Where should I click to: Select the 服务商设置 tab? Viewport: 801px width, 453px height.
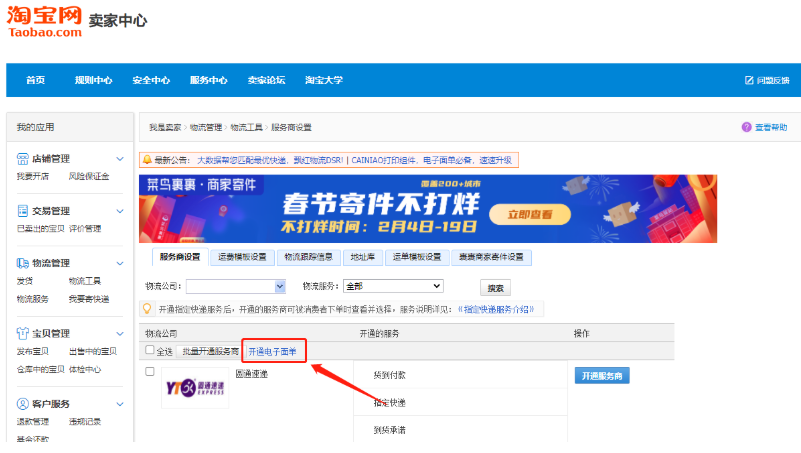coord(180,257)
